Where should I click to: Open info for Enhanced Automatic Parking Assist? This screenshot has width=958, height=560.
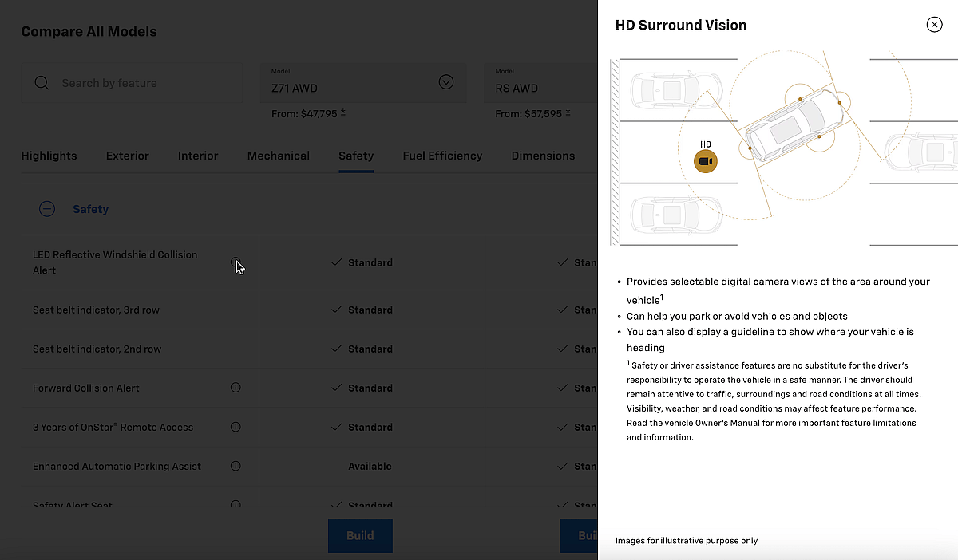coord(236,466)
